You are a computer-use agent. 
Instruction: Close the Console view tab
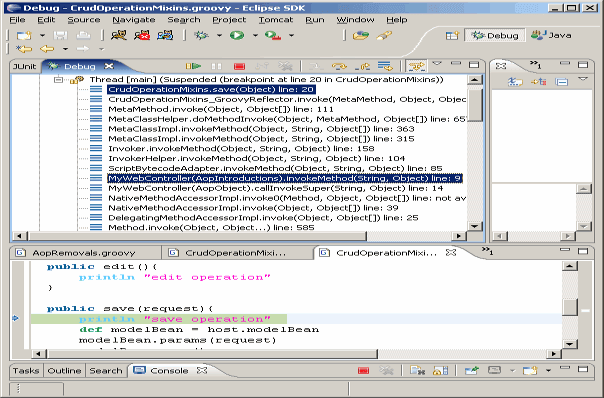pyautogui.click(x=202, y=371)
